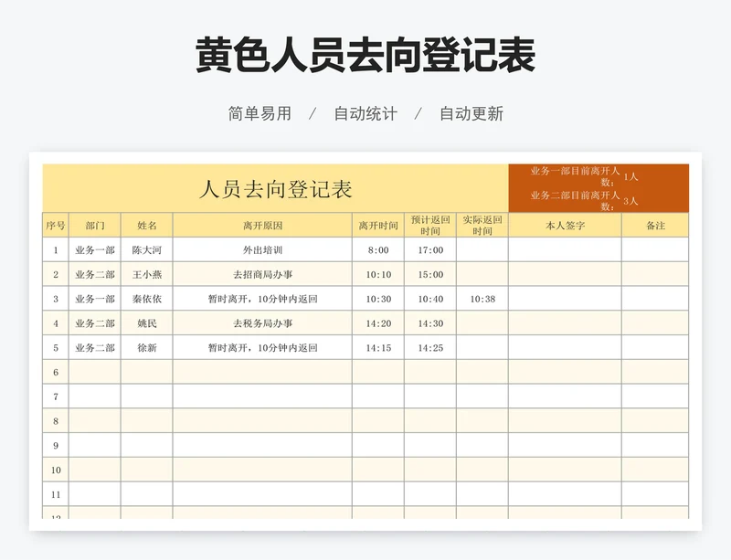Viewport: 731px width, 560px height.
Task: Click the table heading 人员去向登记表
Action: pyautogui.click(x=276, y=189)
